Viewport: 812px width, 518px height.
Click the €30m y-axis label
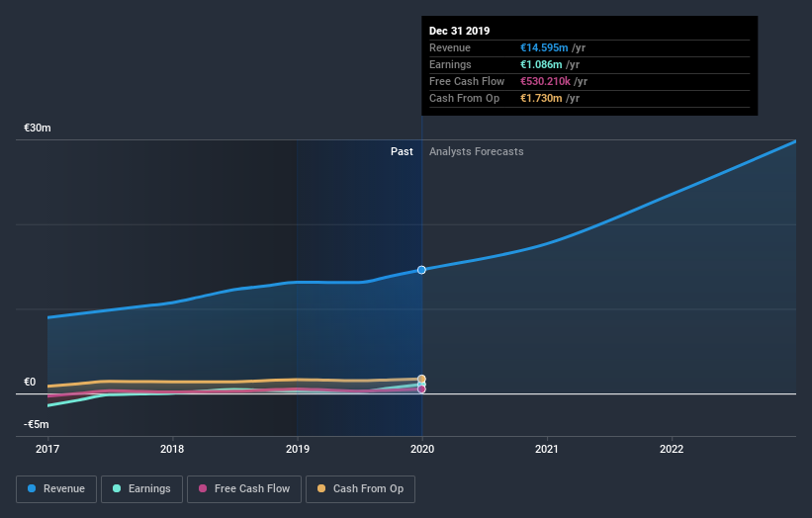[x=38, y=128]
